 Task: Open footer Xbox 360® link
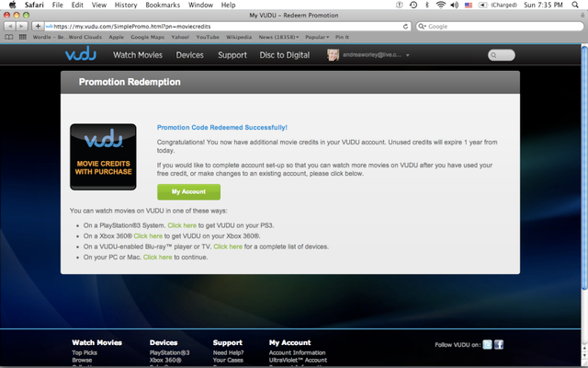pyautogui.click(x=165, y=360)
